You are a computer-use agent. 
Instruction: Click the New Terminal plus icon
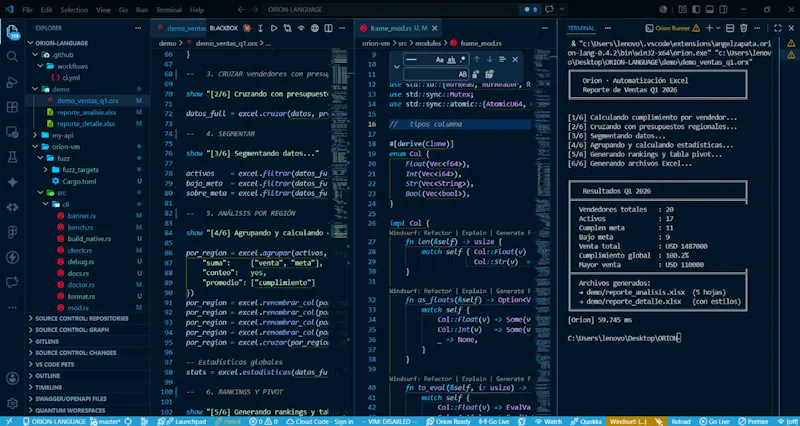[x=709, y=29]
